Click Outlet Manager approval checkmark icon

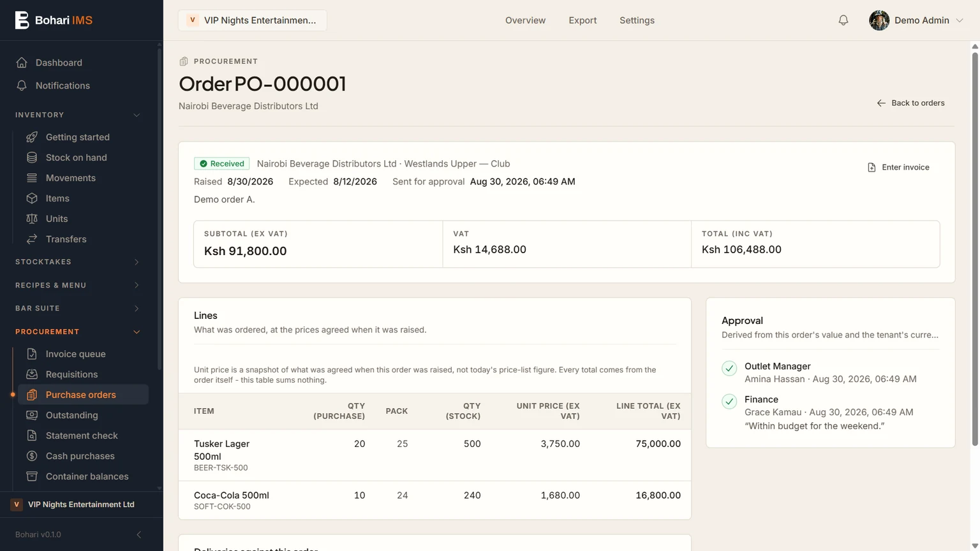point(729,368)
